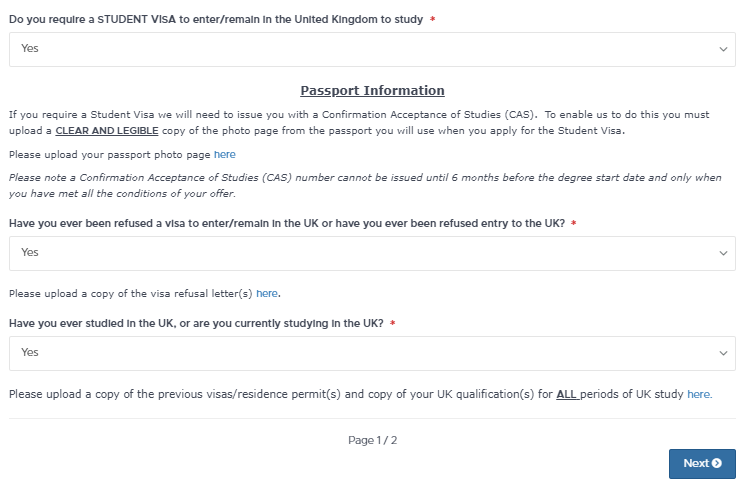
Task: Open the studied in the UK dropdown
Action: 372,353
